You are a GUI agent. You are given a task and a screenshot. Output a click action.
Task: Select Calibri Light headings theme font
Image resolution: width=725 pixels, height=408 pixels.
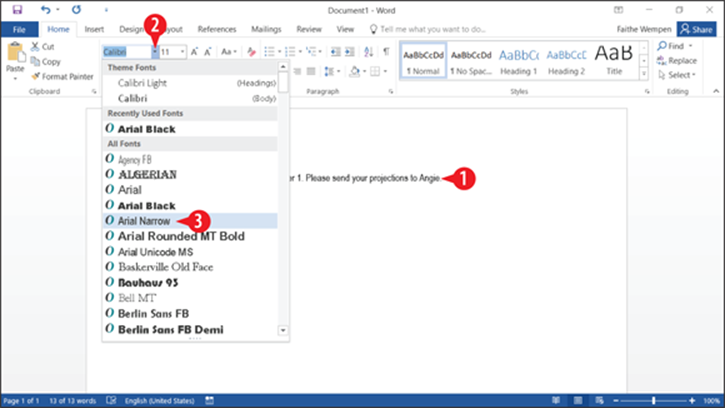[190, 83]
